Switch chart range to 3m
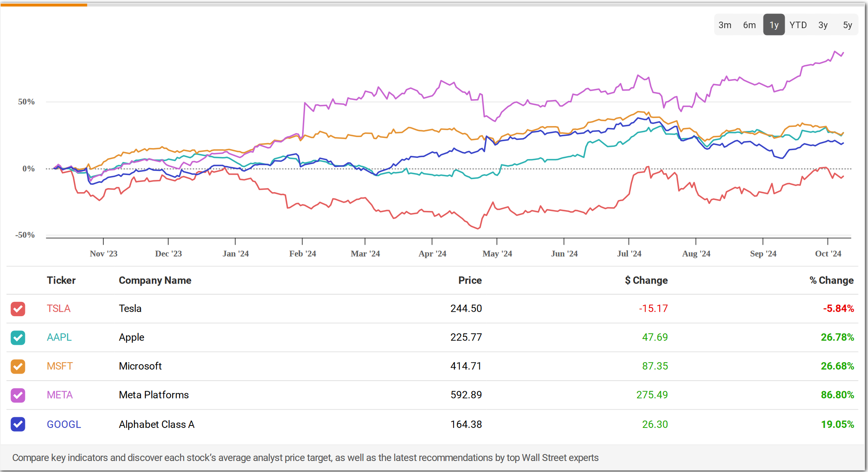The image size is (868, 472). pos(725,25)
